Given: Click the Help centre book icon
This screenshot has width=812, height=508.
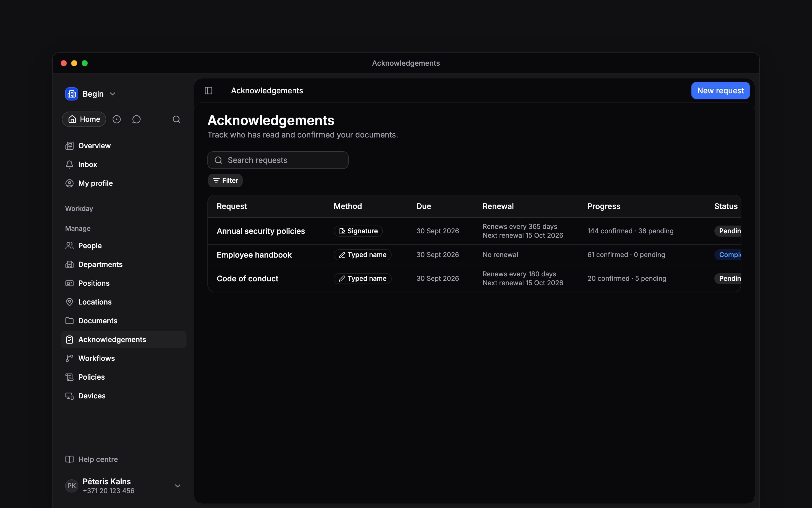Looking at the screenshot, I should pos(70,459).
